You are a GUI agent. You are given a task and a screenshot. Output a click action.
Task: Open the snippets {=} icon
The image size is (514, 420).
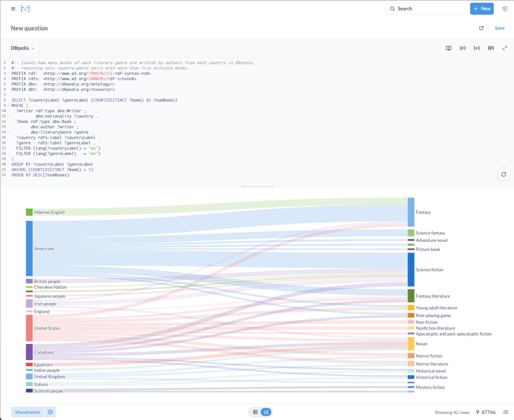463,48
